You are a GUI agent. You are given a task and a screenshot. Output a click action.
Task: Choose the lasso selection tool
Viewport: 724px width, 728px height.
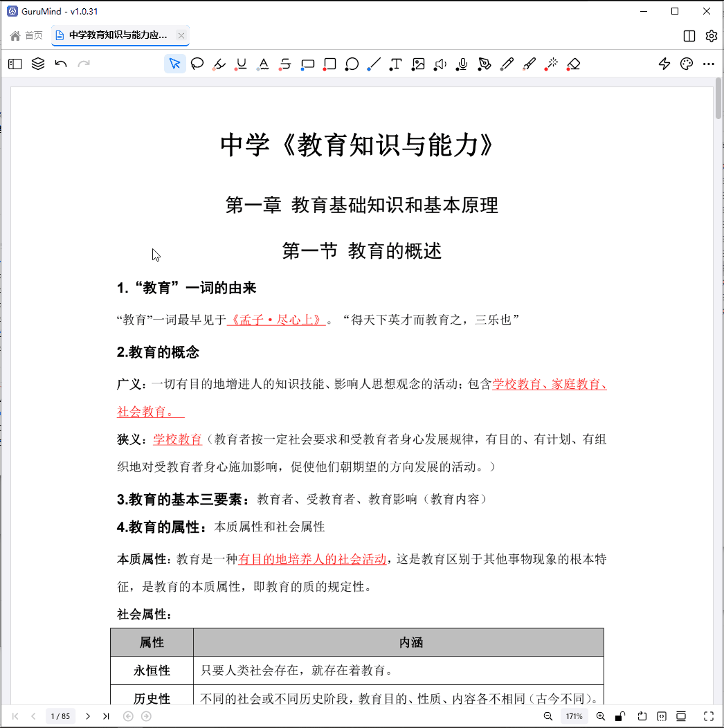(x=197, y=64)
